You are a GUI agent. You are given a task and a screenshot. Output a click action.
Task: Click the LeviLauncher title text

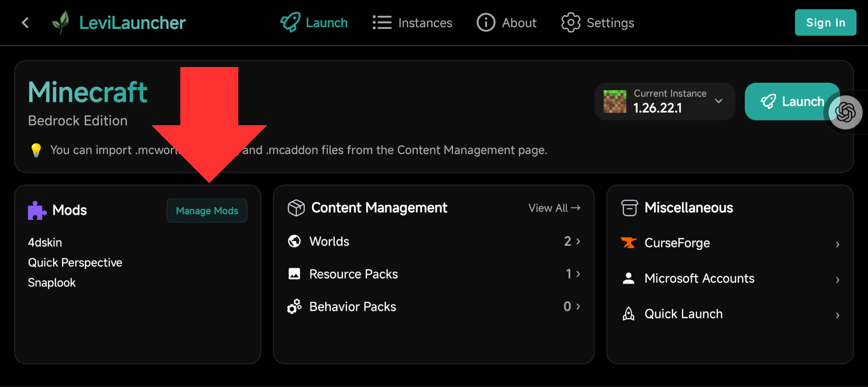point(132,23)
